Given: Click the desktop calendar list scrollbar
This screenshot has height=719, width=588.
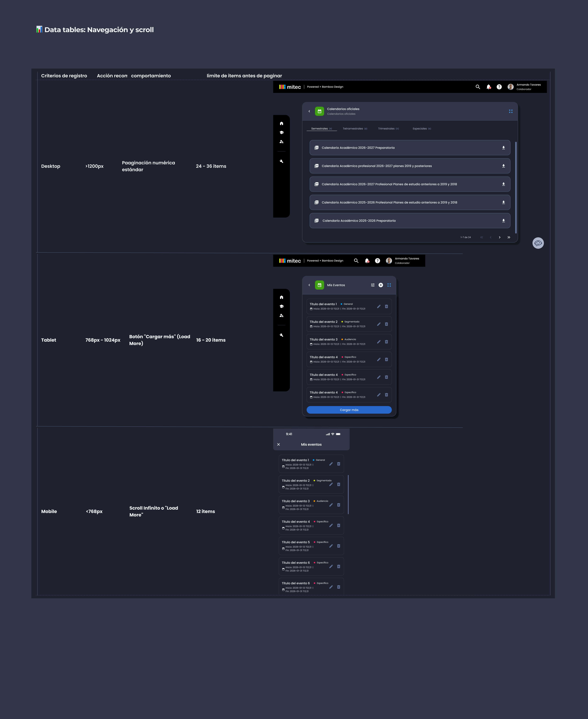Looking at the screenshot, I should pos(516,188).
